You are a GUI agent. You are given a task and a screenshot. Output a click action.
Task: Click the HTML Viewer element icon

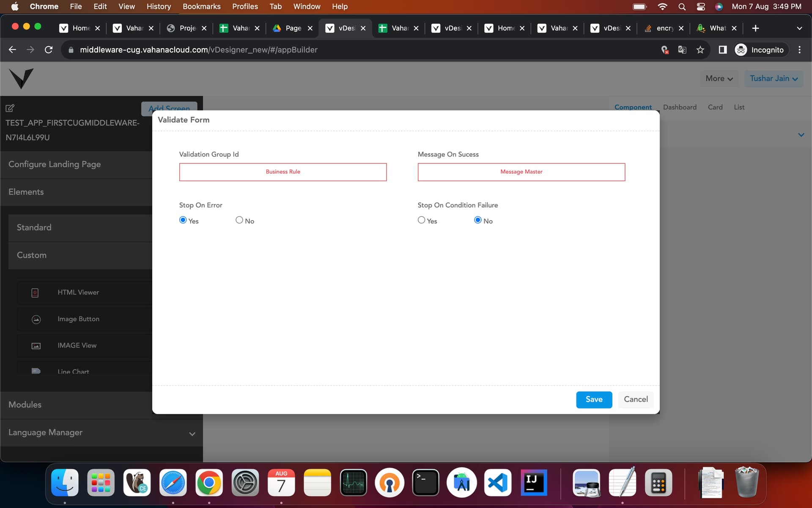click(x=35, y=293)
